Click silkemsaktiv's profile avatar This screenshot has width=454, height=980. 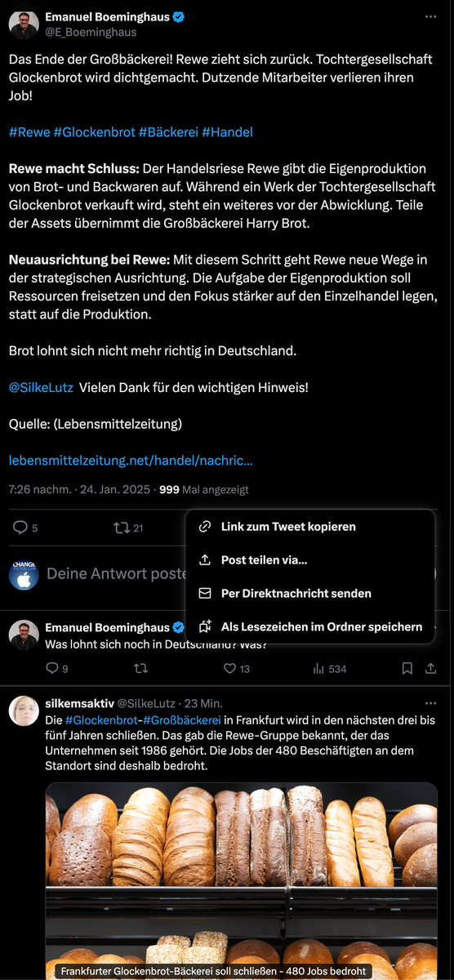tap(24, 710)
